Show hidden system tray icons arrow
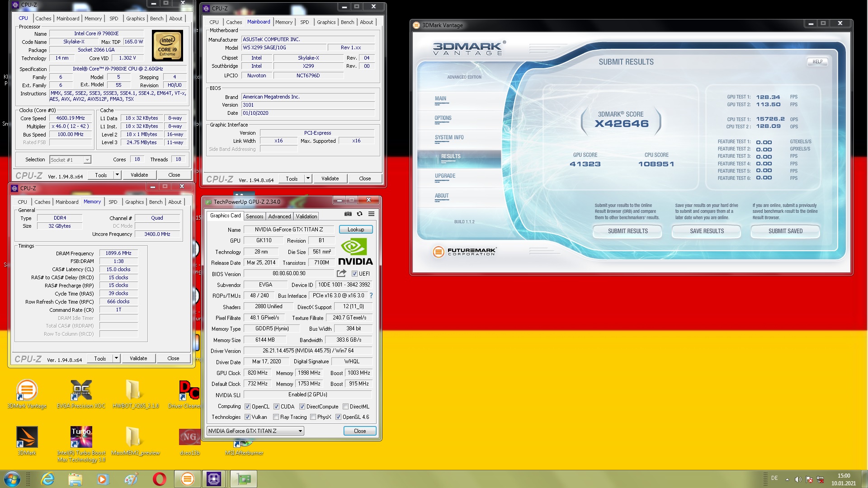The width and height of the screenshot is (868, 488). 787,479
